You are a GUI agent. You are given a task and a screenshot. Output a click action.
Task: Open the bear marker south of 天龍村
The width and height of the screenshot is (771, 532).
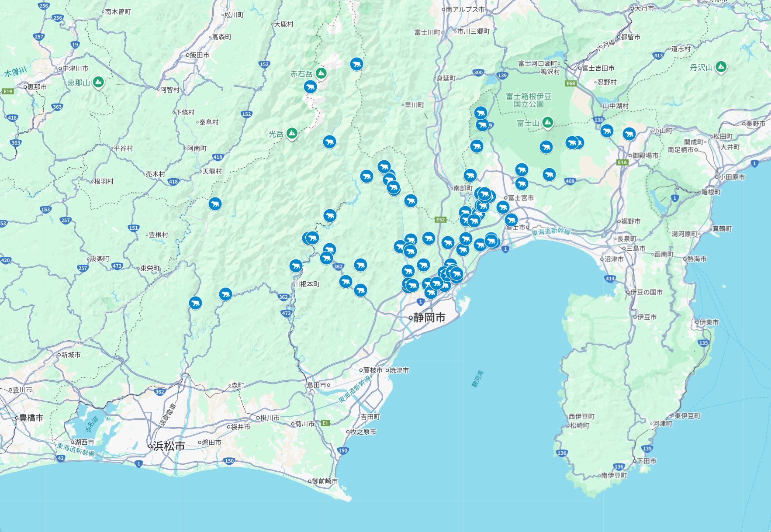[x=214, y=204]
